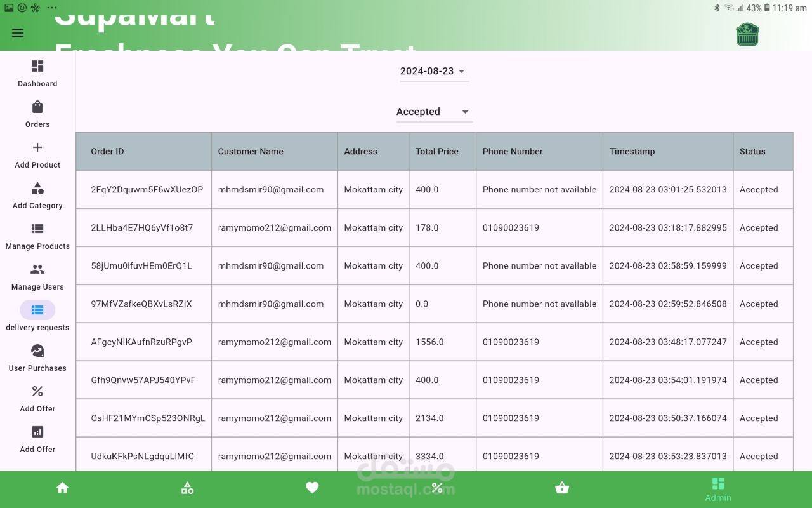Select order ID 58jUmu0ifuvHEm0ErQ1L
This screenshot has height=508, width=812.
pos(141,265)
